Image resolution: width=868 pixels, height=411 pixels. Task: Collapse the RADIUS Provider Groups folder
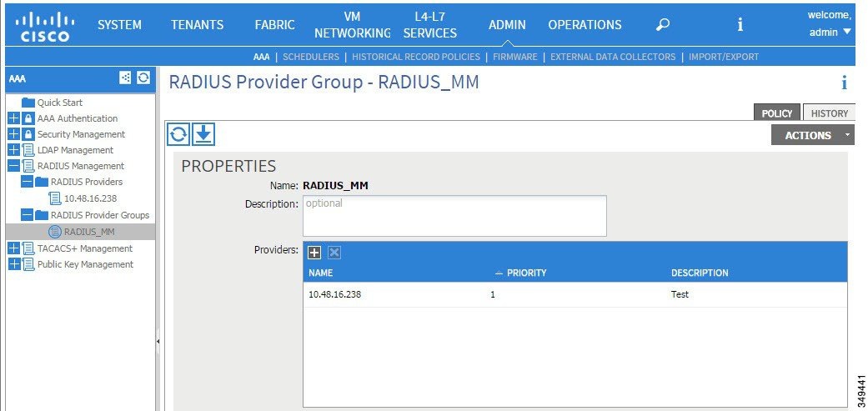click(x=28, y=214)
